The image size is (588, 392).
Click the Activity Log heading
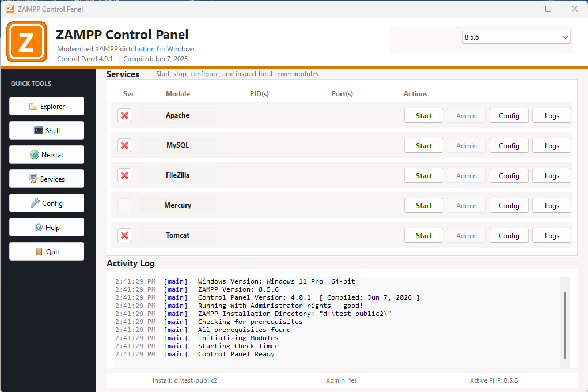point(131,263)
